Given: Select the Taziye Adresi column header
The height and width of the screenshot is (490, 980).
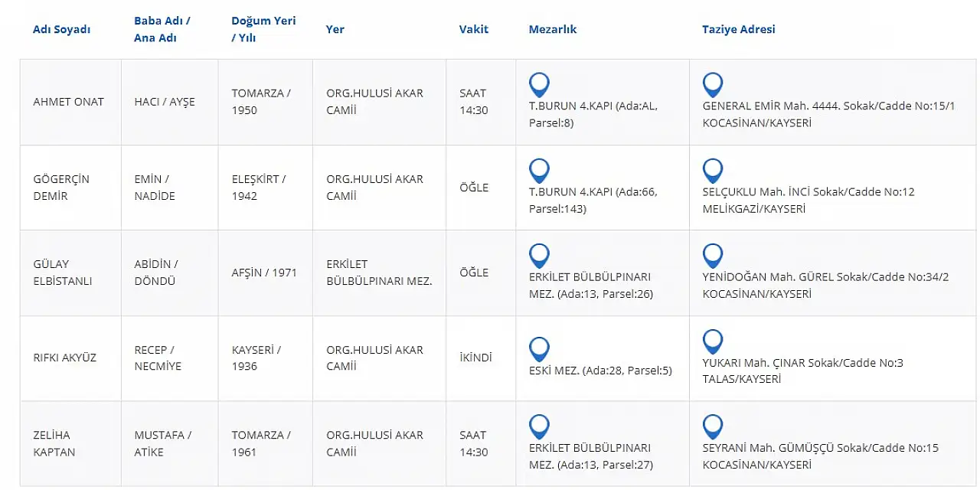Looking at the screenshot, I should pos(739,29).
